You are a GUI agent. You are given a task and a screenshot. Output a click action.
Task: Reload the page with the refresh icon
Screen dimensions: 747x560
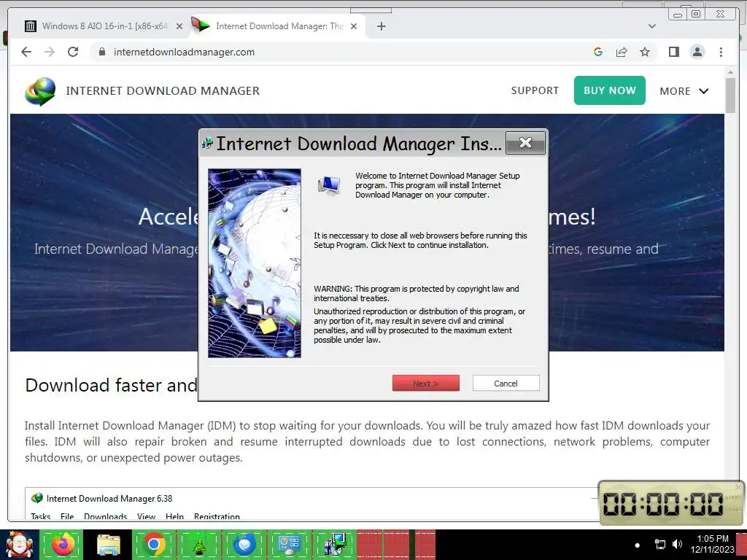click(x=73, y=52)
